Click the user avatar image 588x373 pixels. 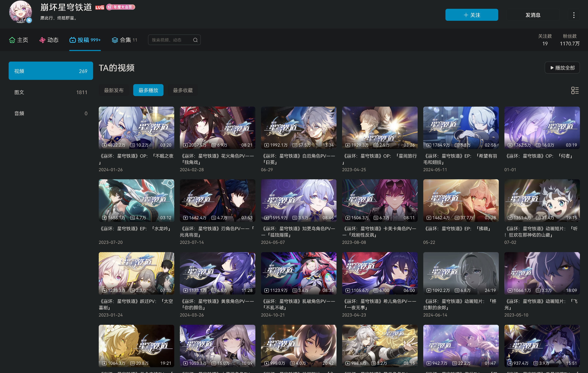click(x=21, y=12)
